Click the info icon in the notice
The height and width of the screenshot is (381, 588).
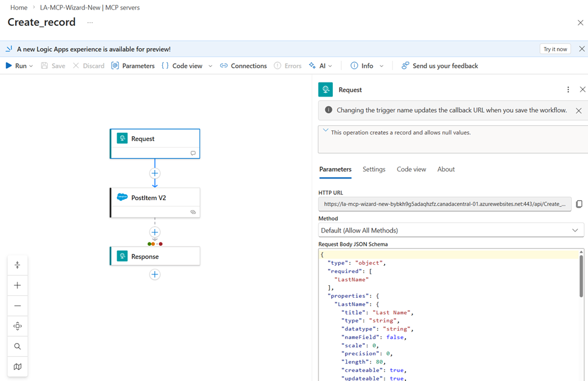pos(329,110)
